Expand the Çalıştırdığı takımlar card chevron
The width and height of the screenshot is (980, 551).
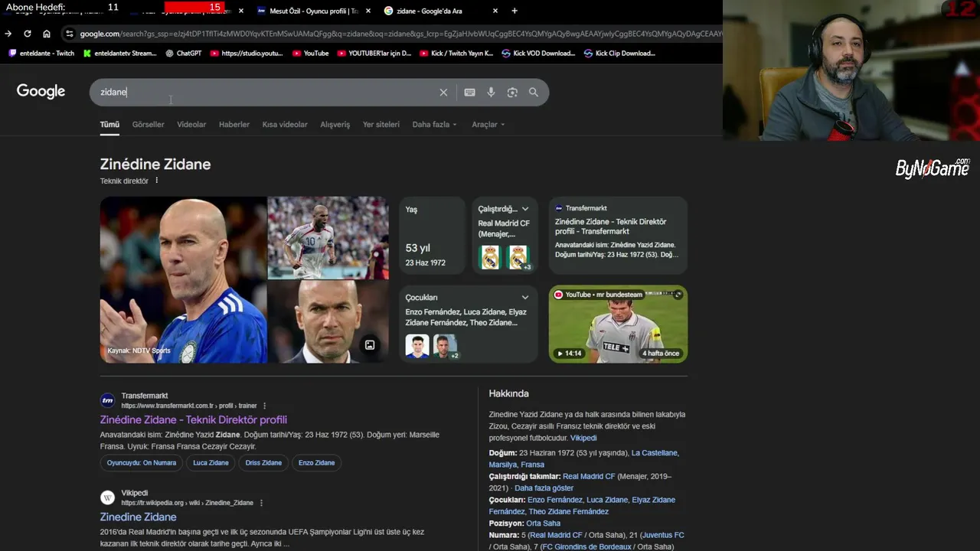tap(525, 209)
